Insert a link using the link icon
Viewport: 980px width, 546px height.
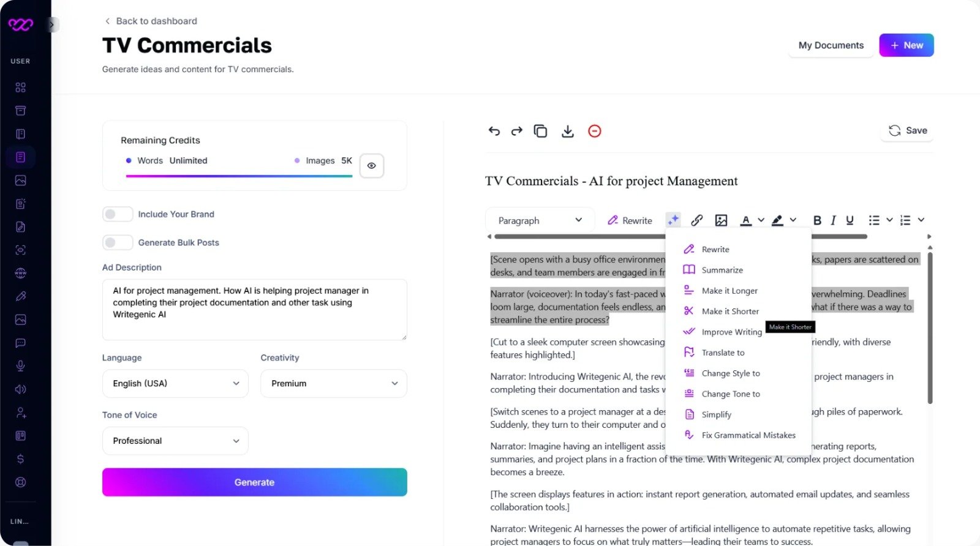696,220
